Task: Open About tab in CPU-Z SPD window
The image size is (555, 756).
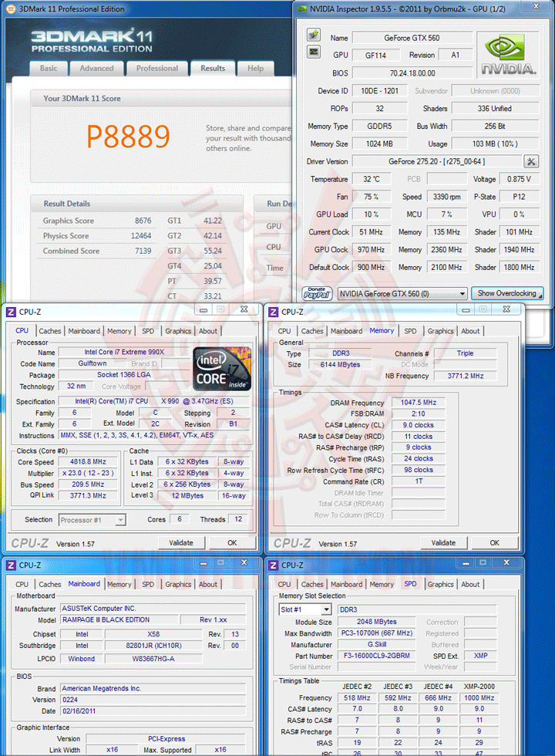Action: (470, 585)
